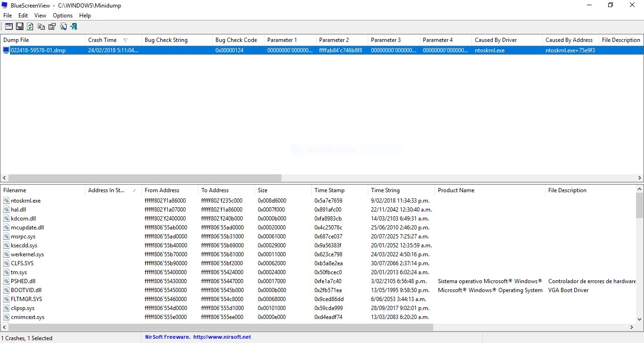Click the PSHED.dll file icon
The image size is (644, 343).
(x=6, y=281)
